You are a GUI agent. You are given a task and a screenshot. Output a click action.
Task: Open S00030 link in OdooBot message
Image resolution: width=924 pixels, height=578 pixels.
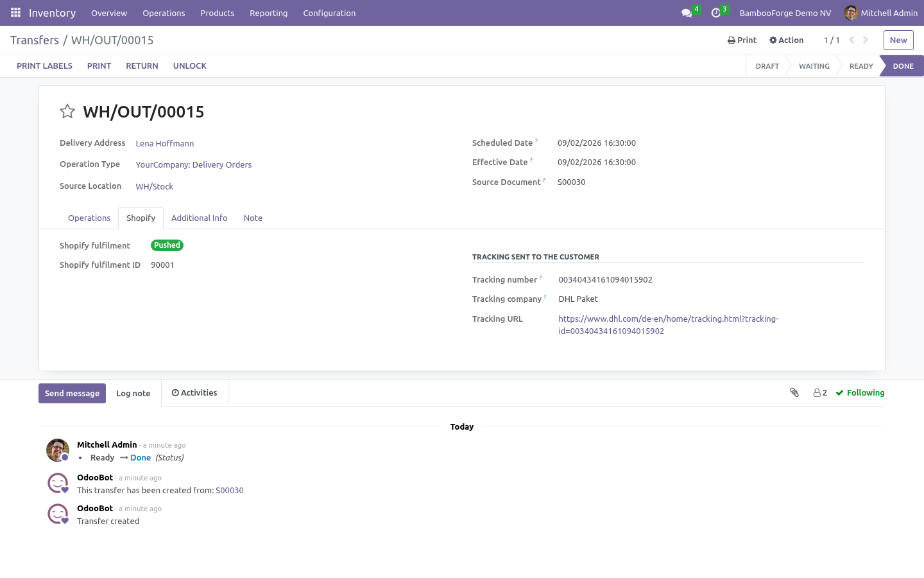tap(230, 491)
